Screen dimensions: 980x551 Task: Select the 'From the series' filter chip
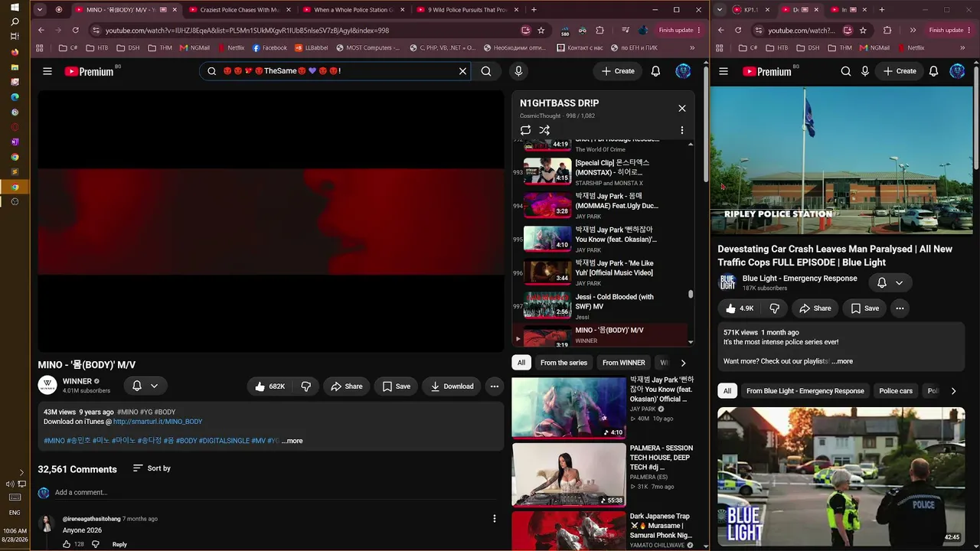(563, 363)
